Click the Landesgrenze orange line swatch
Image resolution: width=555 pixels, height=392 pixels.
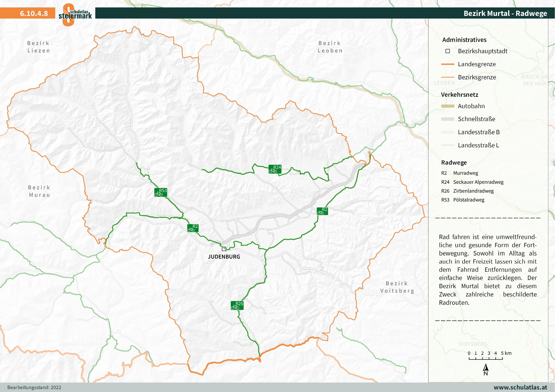[448, 64]
